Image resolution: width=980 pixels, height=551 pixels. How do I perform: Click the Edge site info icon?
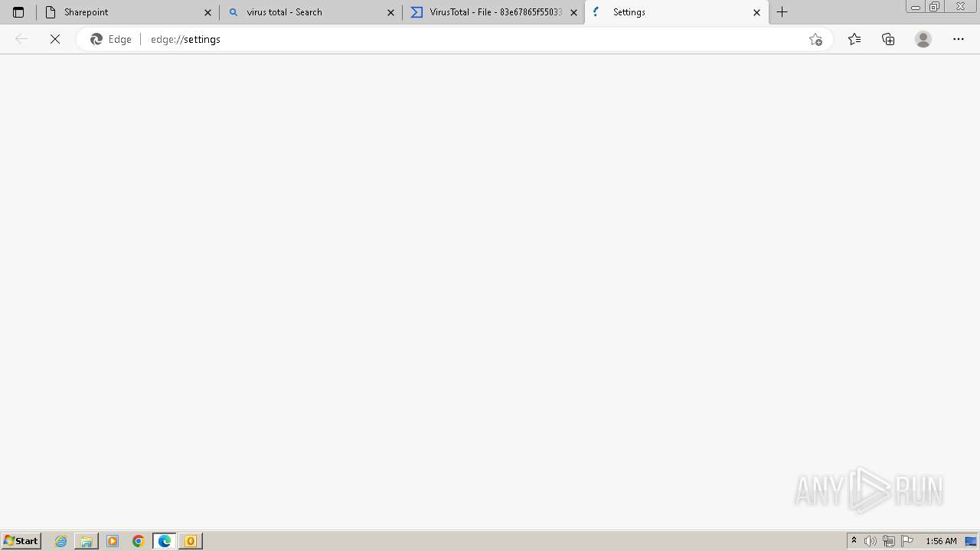point(111,39)
